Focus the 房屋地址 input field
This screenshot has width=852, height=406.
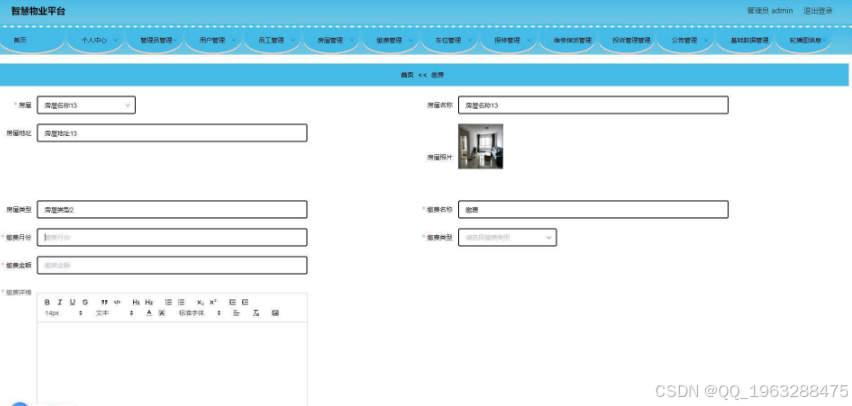(x=172, y=133)
